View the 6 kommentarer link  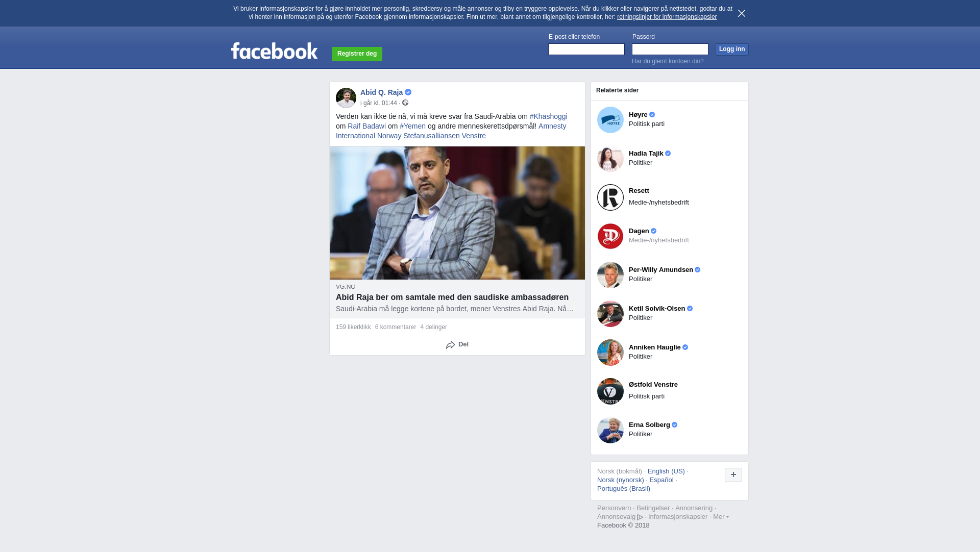(x=396, y=327)
